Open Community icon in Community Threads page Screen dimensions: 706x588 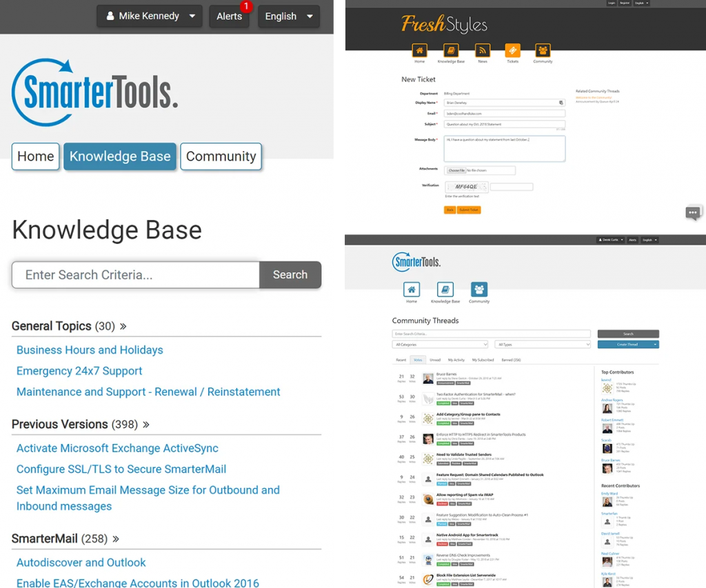(479, 290)
